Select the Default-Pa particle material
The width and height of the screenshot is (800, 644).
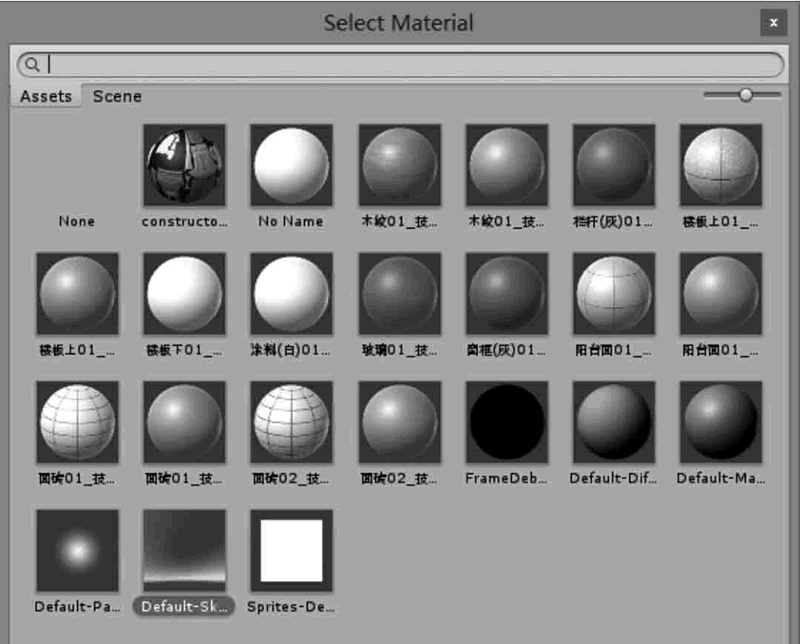pos(77,550)
